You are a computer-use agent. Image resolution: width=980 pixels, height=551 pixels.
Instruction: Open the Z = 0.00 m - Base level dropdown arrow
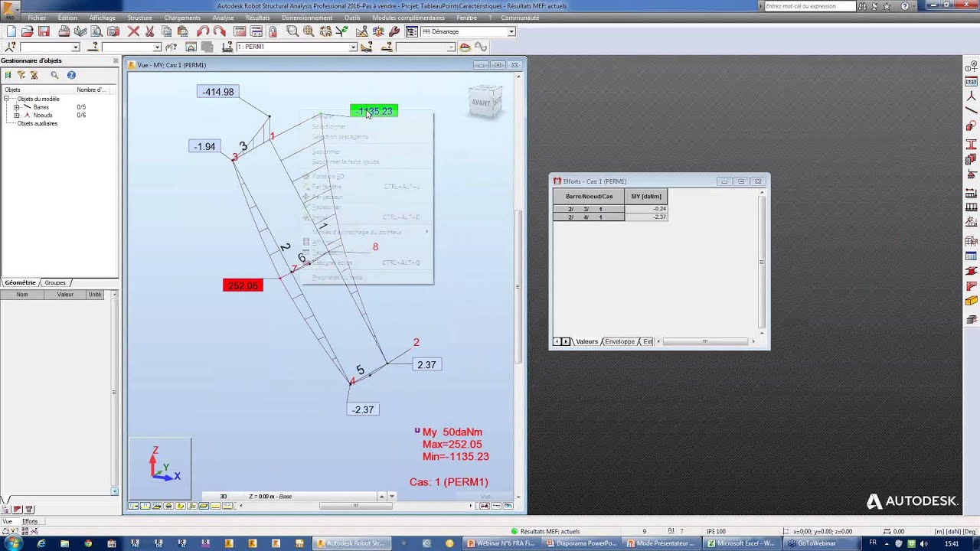[391, 497]
